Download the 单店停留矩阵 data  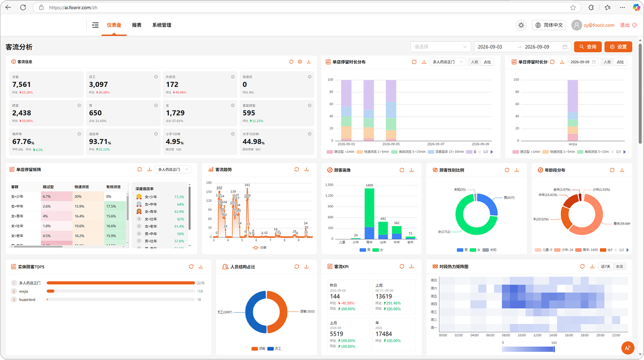point(149,169)
